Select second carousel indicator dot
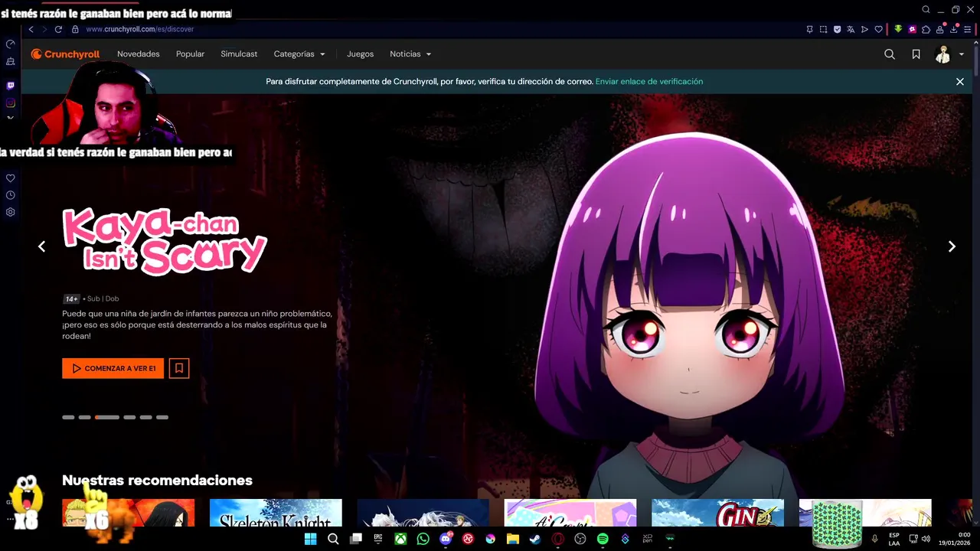Viewport: 980px width, 551px height. coord(85,417)
